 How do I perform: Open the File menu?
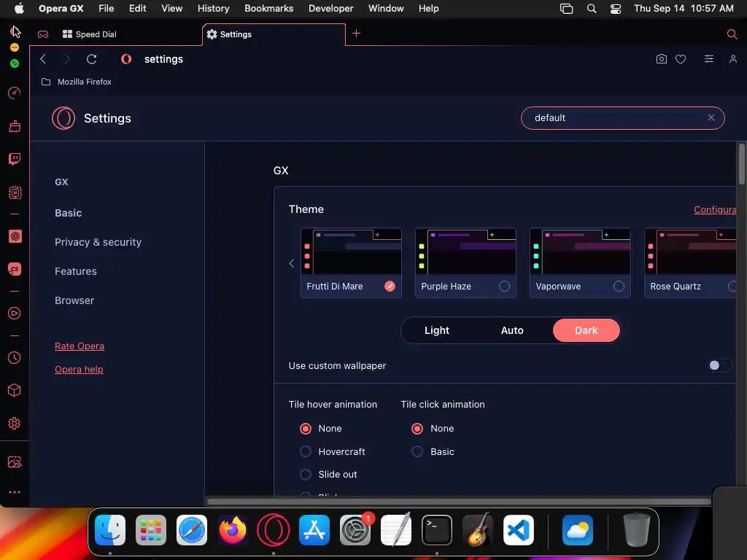point(107,9)
